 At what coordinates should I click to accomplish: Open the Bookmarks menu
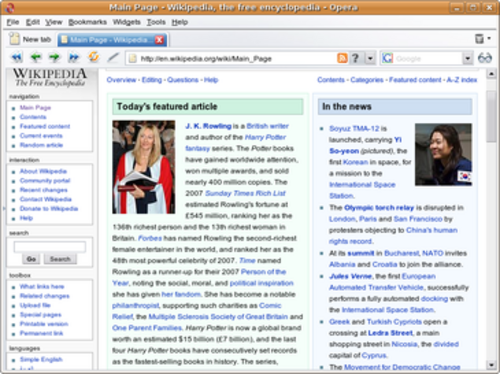pos(87,22)
